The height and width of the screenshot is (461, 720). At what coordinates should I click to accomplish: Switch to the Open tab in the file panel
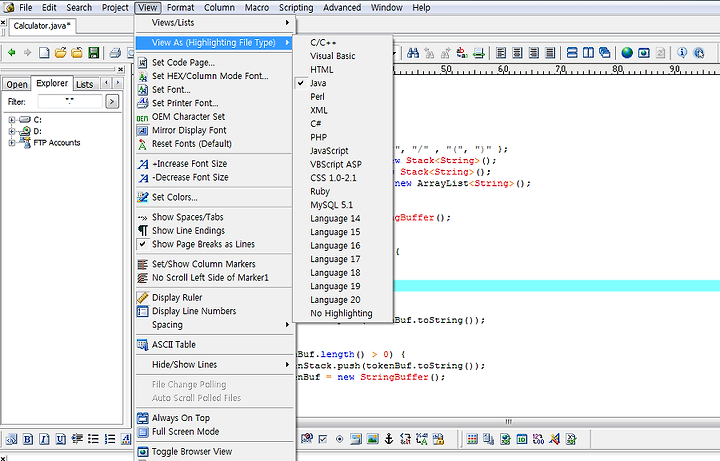(17, 84)
